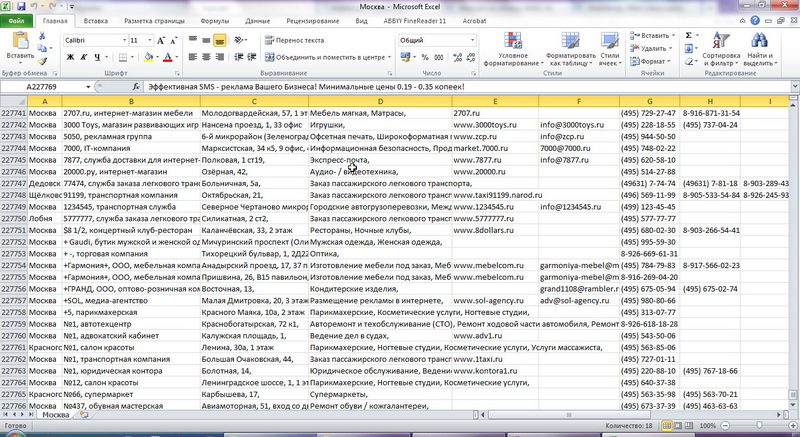
Task: Click the red font color A swatch
Action: [x=167, y=57]
